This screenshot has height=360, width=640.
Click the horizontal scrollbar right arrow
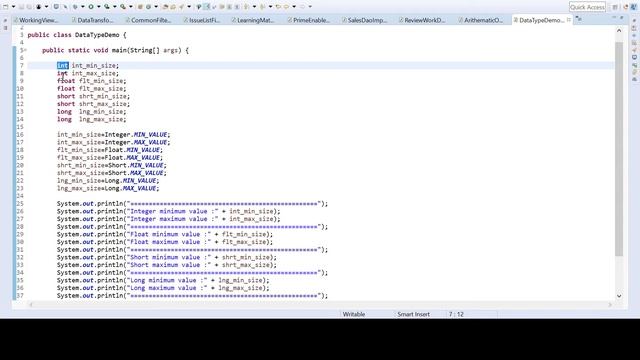[610, 304]
